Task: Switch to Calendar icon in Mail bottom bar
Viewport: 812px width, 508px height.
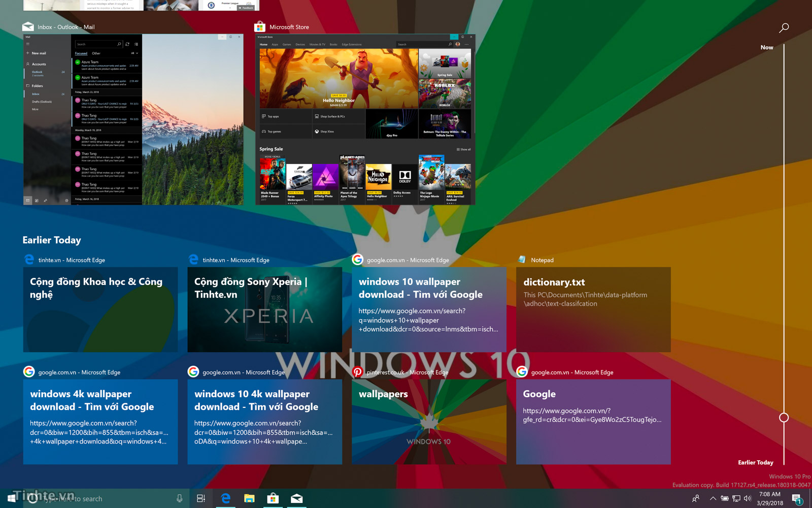Action: tap(37, 200)
